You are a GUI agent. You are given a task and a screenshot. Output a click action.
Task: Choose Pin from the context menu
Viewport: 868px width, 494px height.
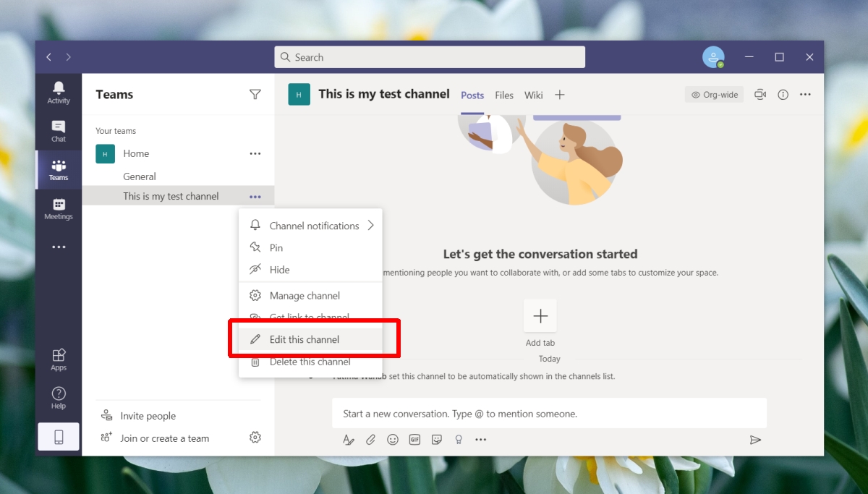(x=310, y=247)
